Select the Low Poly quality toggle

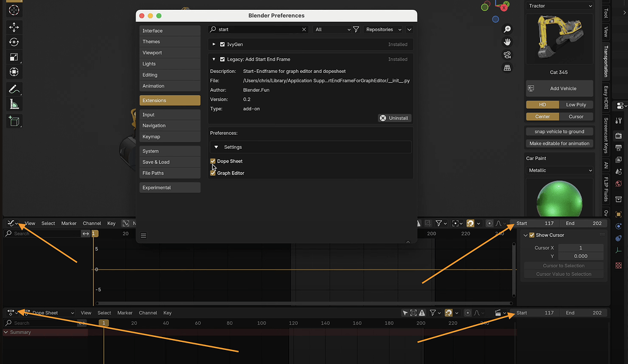[576, 105]
